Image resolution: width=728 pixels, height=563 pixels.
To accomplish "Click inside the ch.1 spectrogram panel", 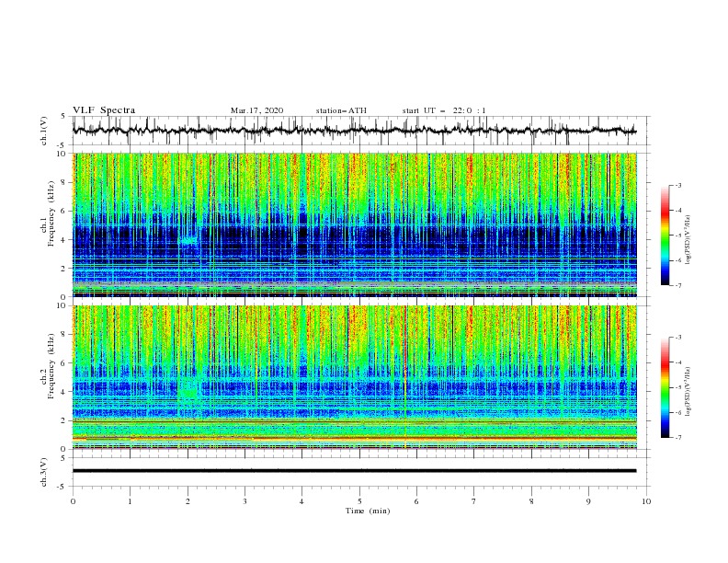I will 354,224.
